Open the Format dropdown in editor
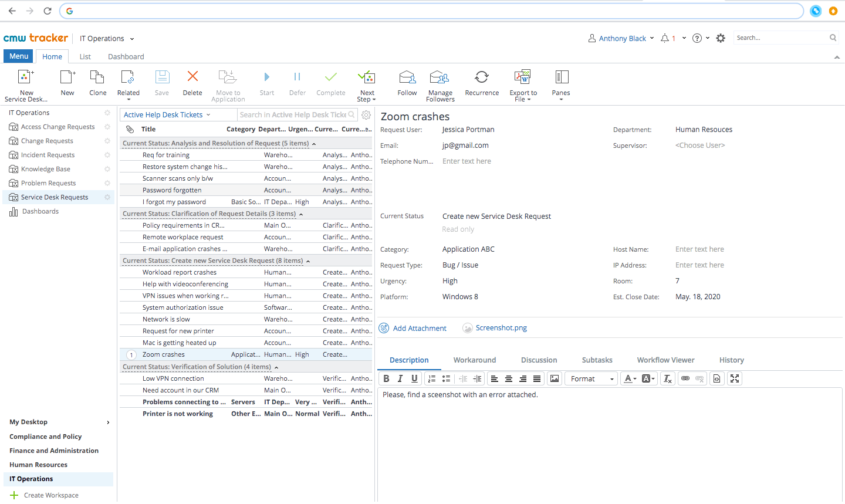The height and width of the screenshot is (504, 845). 591,378
